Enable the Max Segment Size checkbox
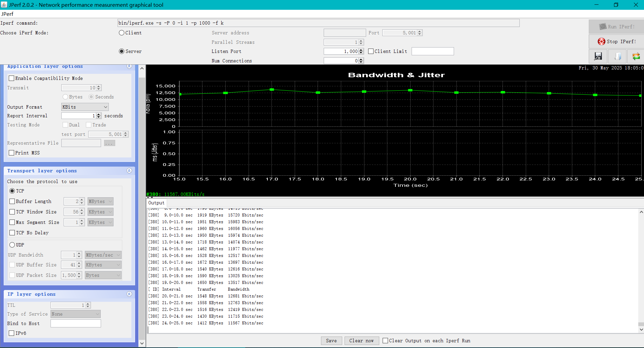 (12, 222)
